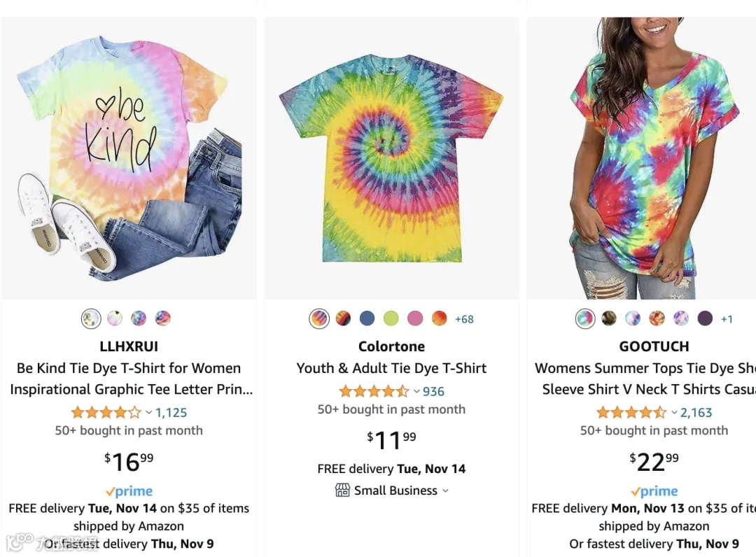This screenshot has height=557, width=756.
Task: Click the Prime logo under the $16.99 price
Action: click(129, 491)
